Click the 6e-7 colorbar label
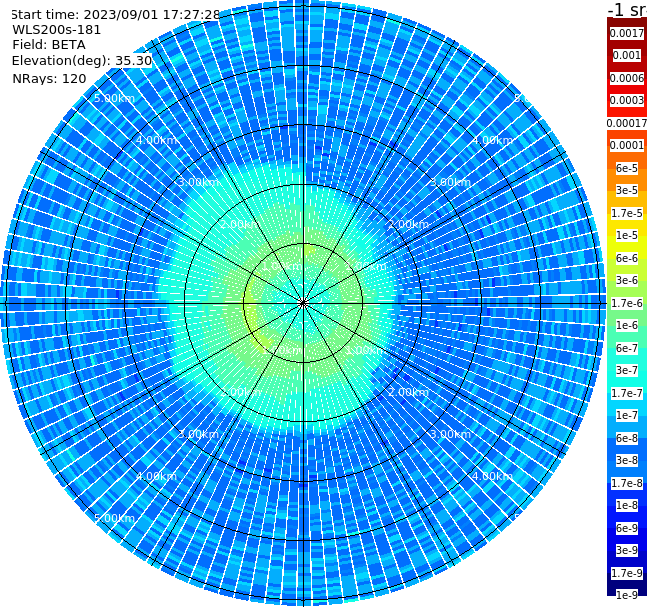 point(627,348)
